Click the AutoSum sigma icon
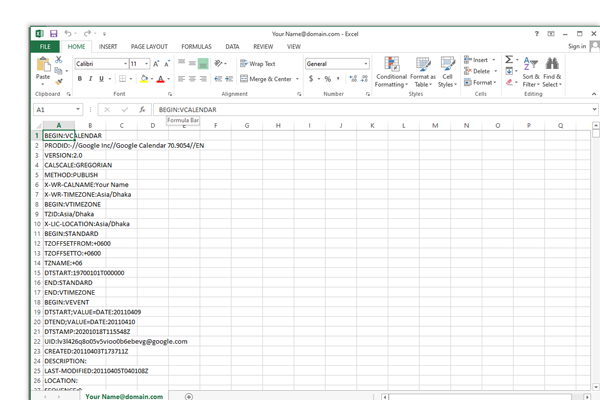Image resolution: width=600 pixels, height=400 pixels. click(x=509, y=59)
